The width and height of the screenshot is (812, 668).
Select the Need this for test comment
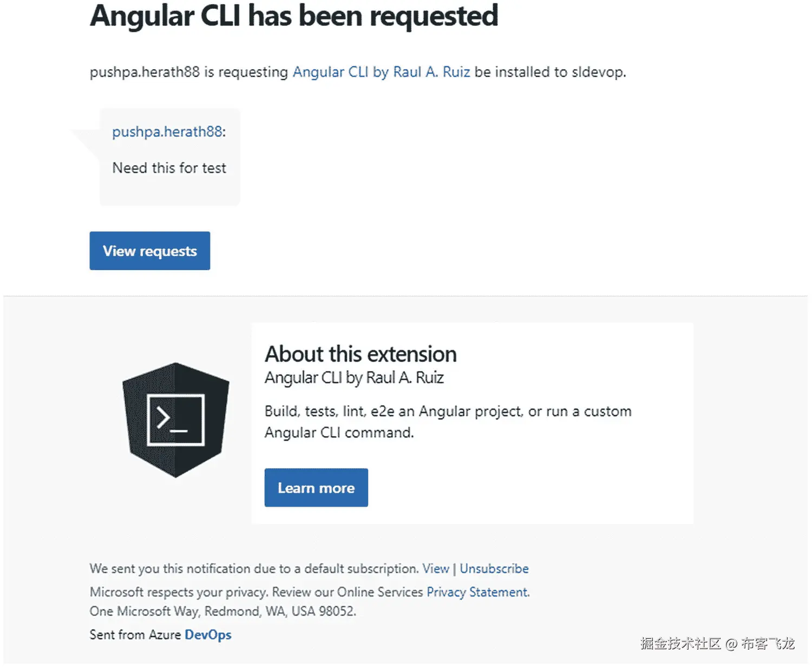pos(169,168)
